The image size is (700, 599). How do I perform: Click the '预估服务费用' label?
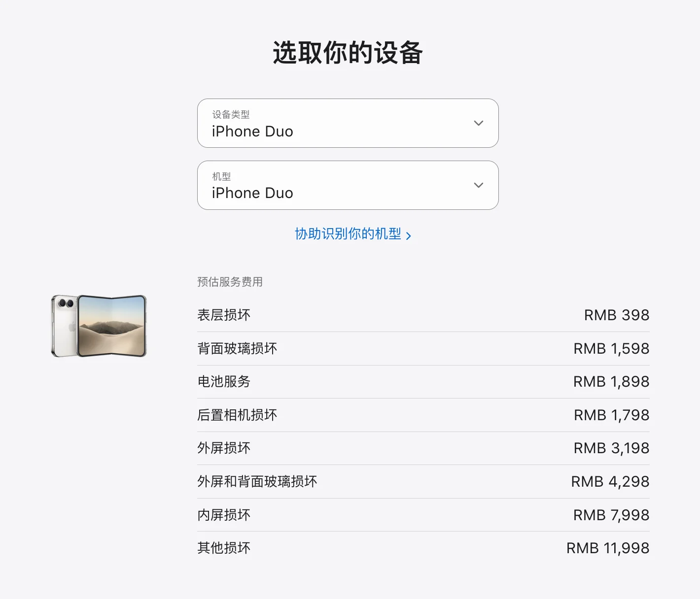point(230,282)
